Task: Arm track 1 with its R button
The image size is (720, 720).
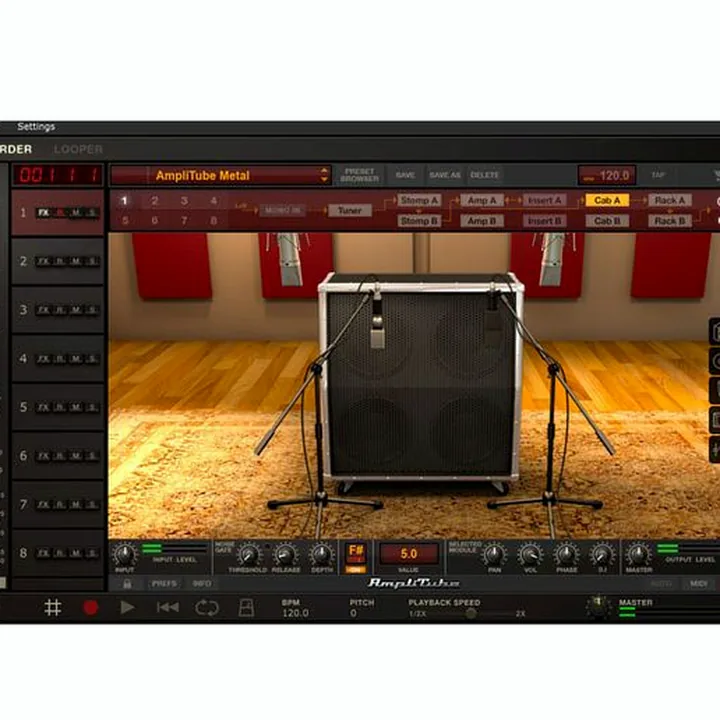Action: click(60, 213)
